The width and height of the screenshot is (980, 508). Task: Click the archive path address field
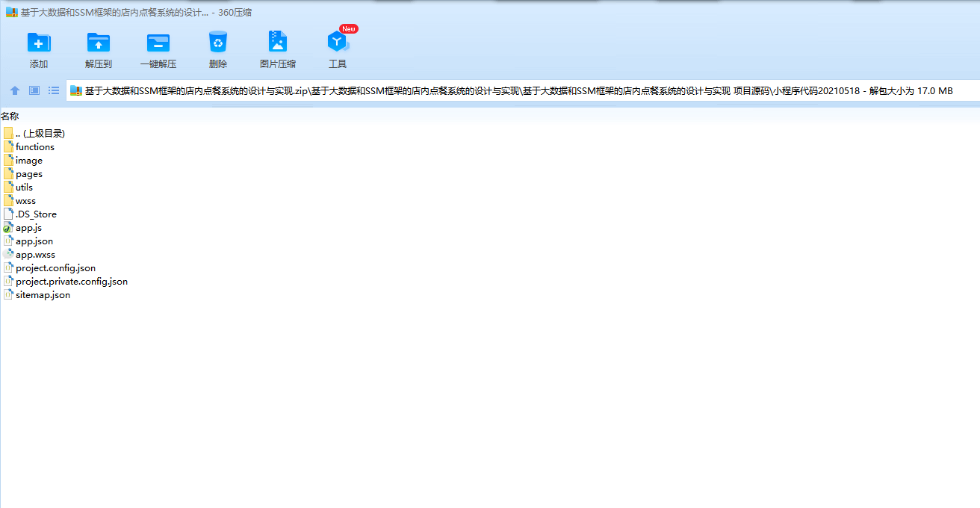pos(523,91)
